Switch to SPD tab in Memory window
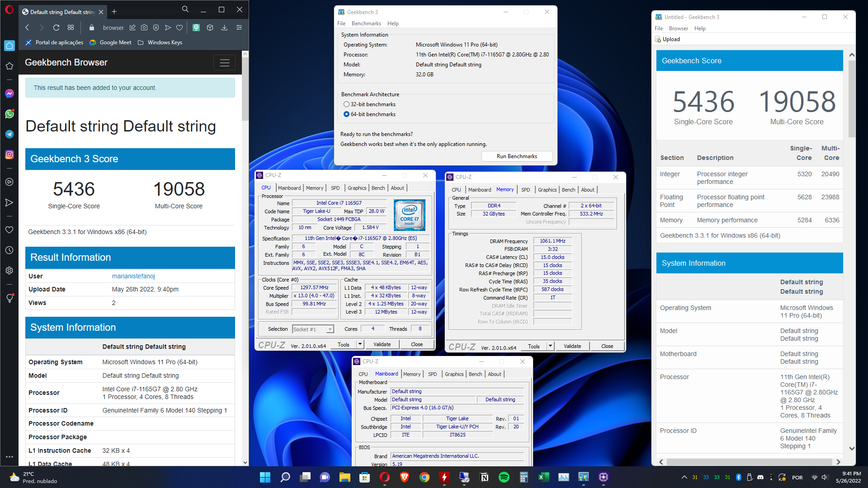Screen dimensions: 868x488 [525, 190]
